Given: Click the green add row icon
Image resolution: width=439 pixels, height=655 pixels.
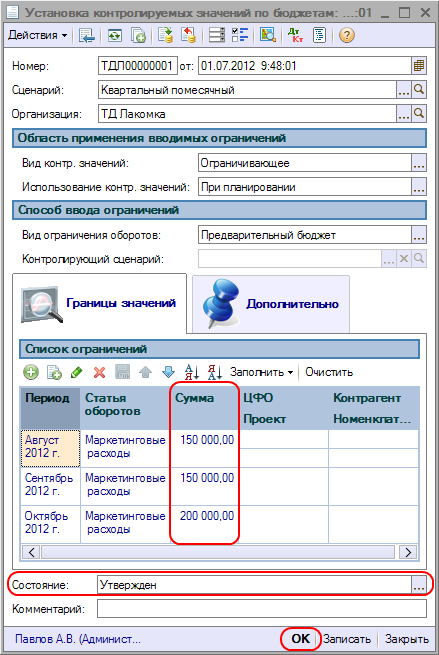Looking at the screenshot, I should pyautogui.click(x=31, y=372).
